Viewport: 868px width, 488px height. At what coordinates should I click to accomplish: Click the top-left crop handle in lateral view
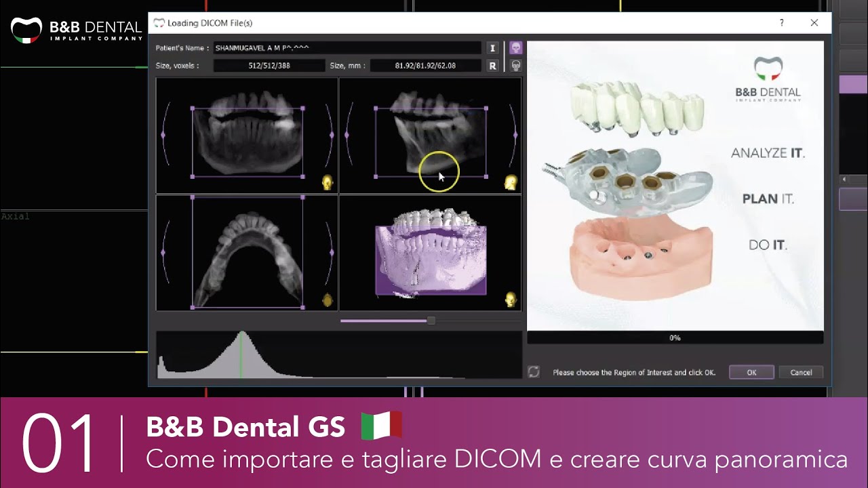pyautogui.click(x=376, y=108)
